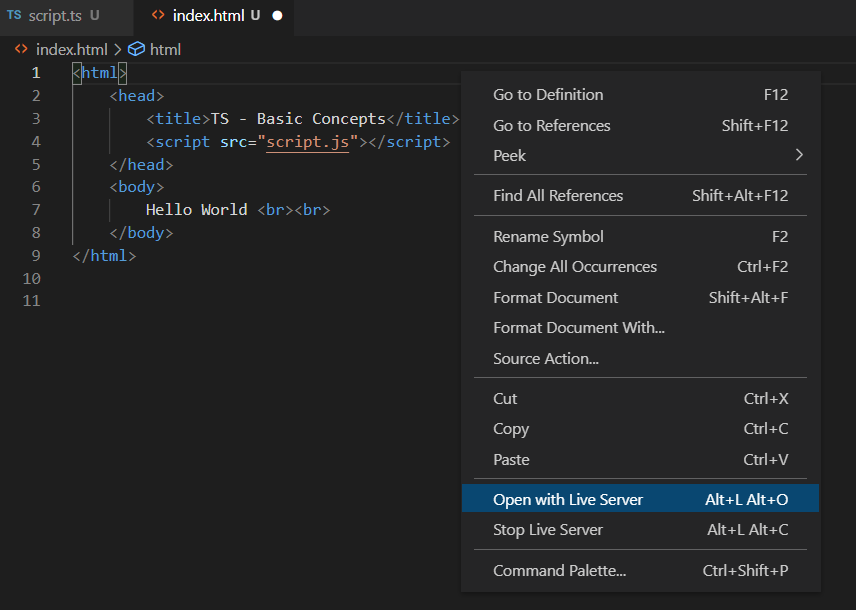Click the unsaved dot on index.html tab
Image resolution: width=856 pixels, height=610 pixels.
(277, 16)
